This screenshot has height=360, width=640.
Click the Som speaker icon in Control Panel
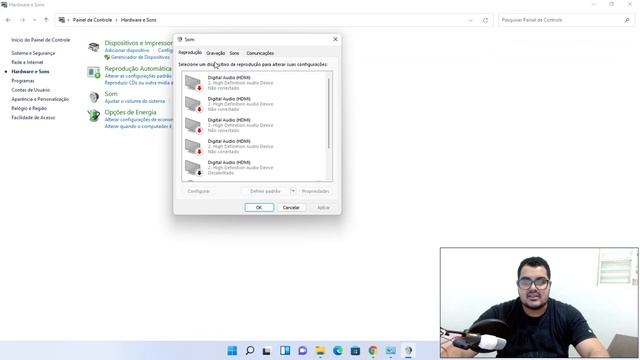coord(93,97)
